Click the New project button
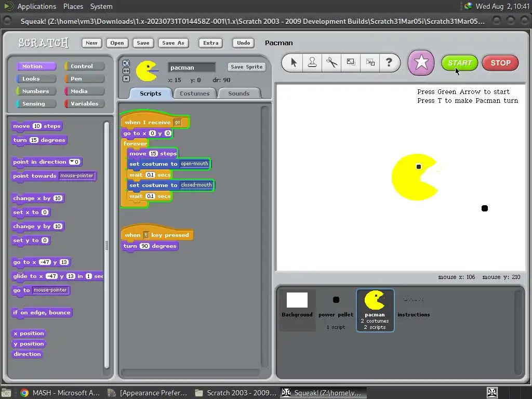 pos(91,43)
